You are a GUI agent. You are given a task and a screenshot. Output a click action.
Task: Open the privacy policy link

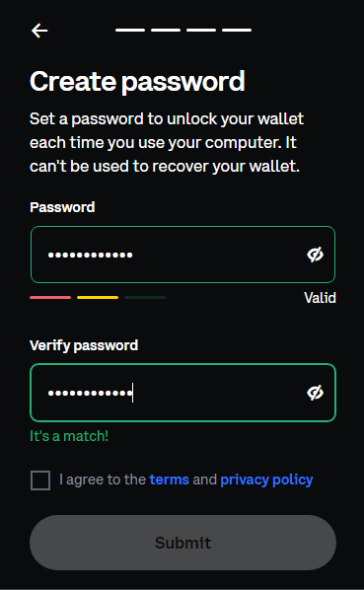[266, 479]
